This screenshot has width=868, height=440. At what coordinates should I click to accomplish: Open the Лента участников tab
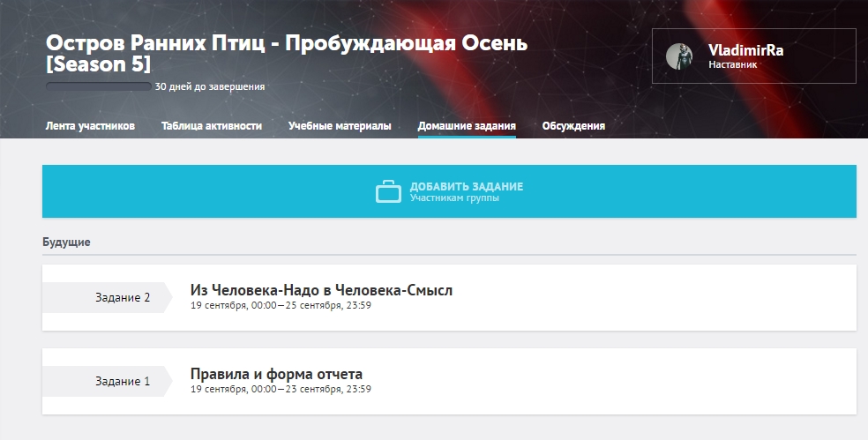click(x=90, y=126)
